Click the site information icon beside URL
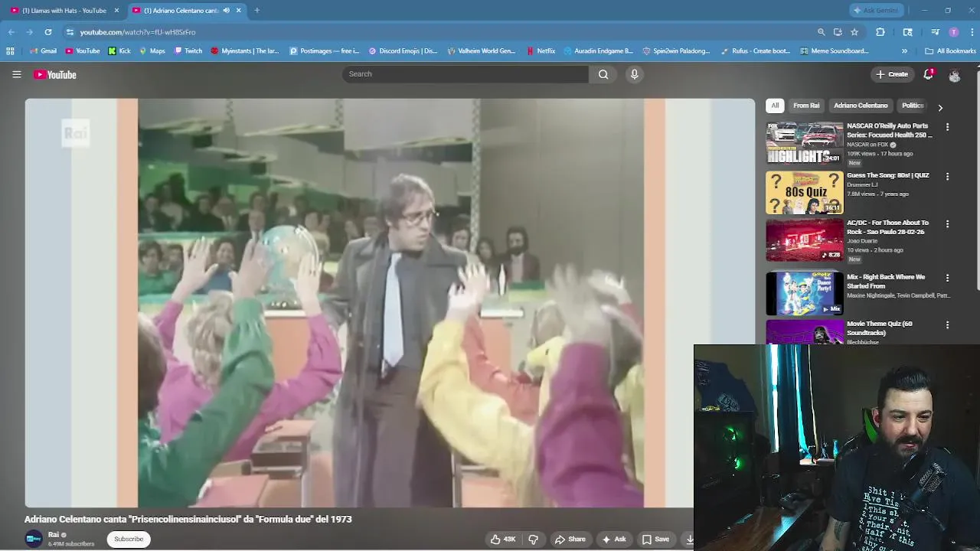980x551 pixels. click(x=70, y=32)
